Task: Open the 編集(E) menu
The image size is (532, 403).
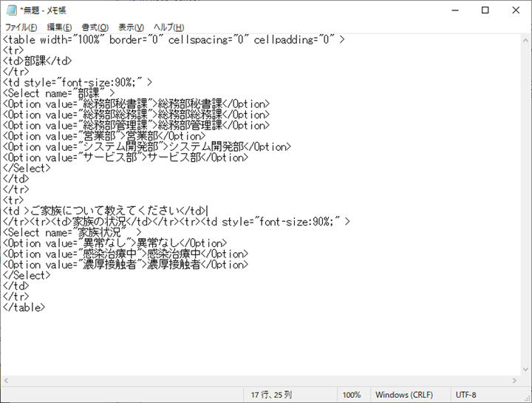Action: (59, 27)
